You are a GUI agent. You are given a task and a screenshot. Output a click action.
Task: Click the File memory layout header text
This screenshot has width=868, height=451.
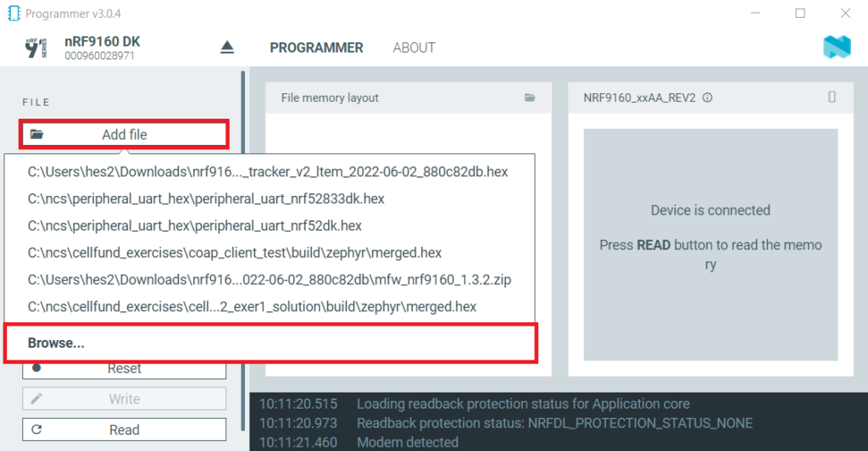330,98
